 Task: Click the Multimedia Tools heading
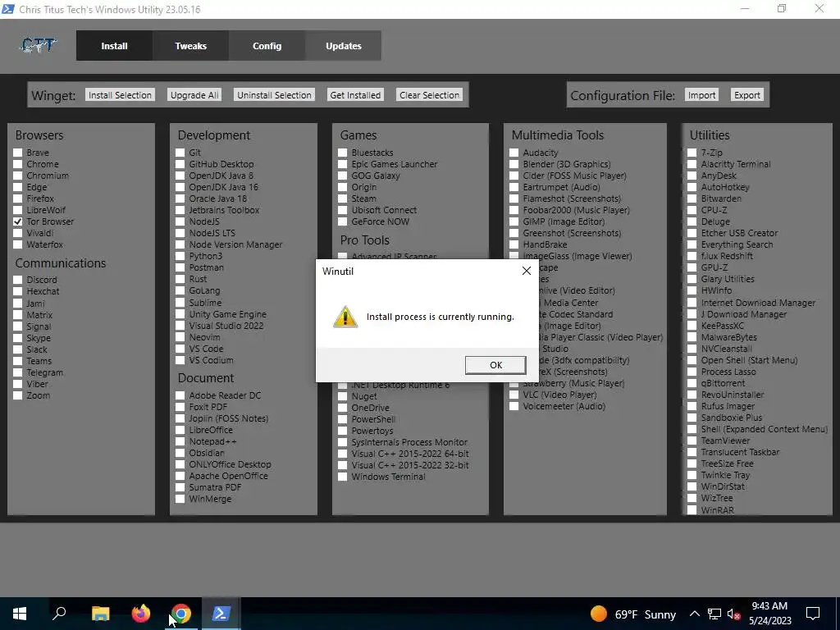[558, 135]
